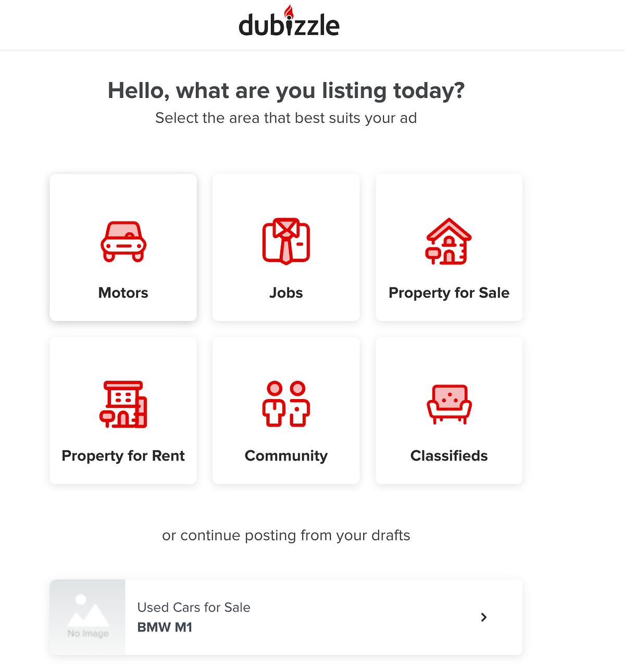Select the Motors category label
Image resolution: width=625 pixels, height=672 pixels.
click(123, 293)
